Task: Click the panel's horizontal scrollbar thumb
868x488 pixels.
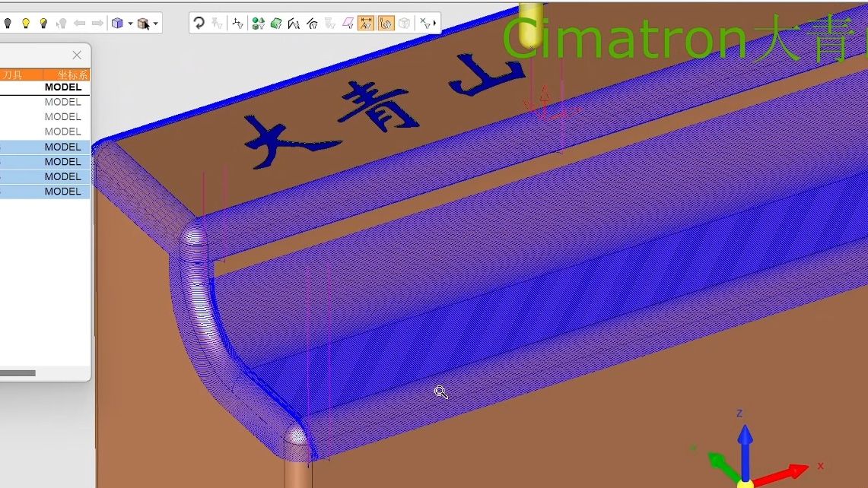Action: [x=17, y=373]
